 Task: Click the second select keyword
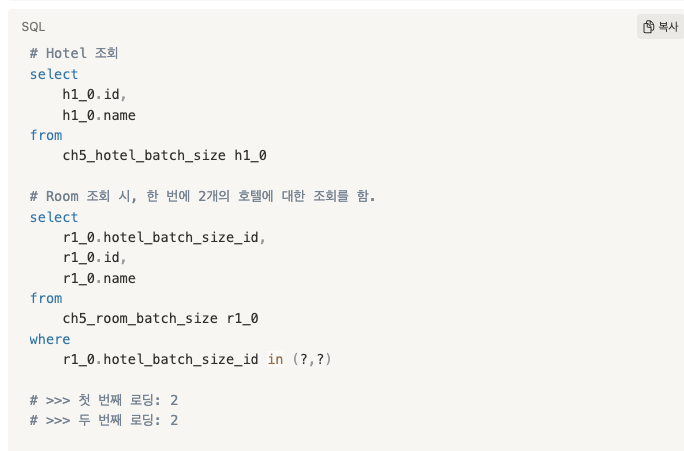coord(54,217)
